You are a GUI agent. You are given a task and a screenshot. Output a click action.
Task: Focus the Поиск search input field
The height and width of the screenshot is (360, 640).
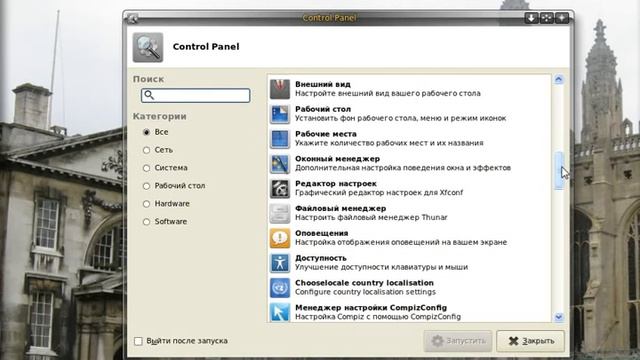(x=196, y=95)
